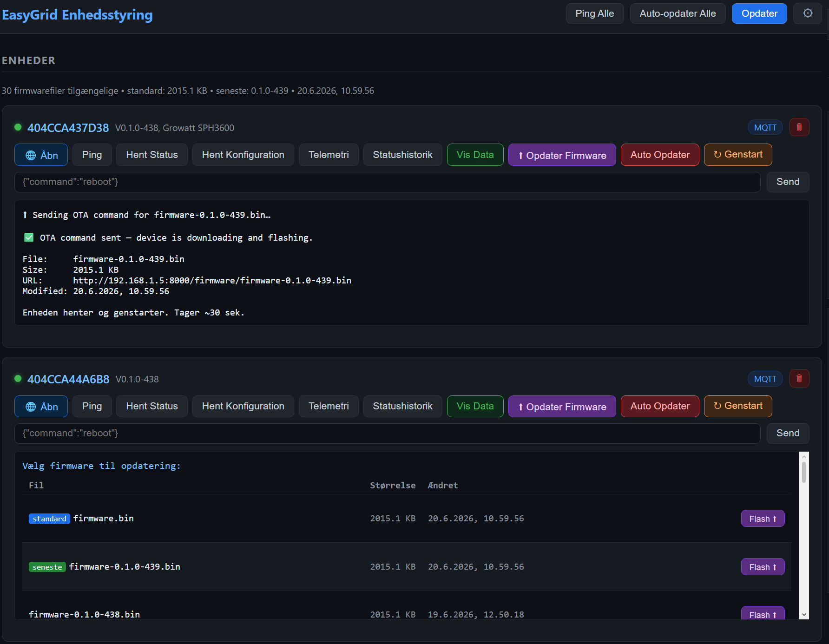Click version label V0.1.0-438, Growatt SPH3600

[175, 128]
